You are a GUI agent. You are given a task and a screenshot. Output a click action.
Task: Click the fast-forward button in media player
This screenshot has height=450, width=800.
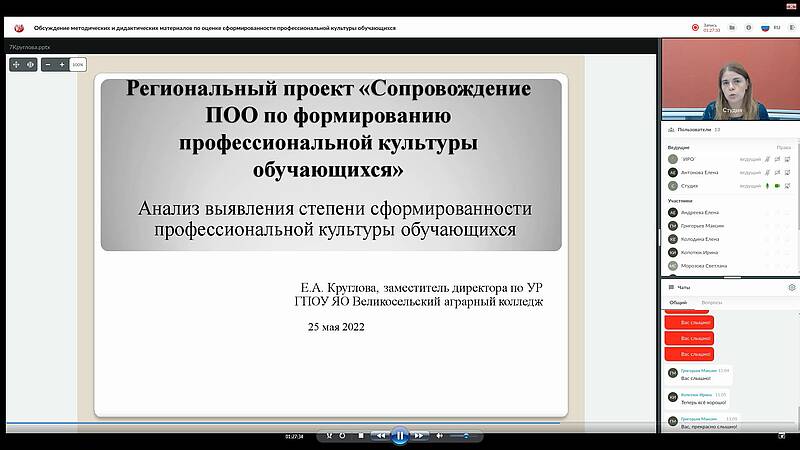419,436
